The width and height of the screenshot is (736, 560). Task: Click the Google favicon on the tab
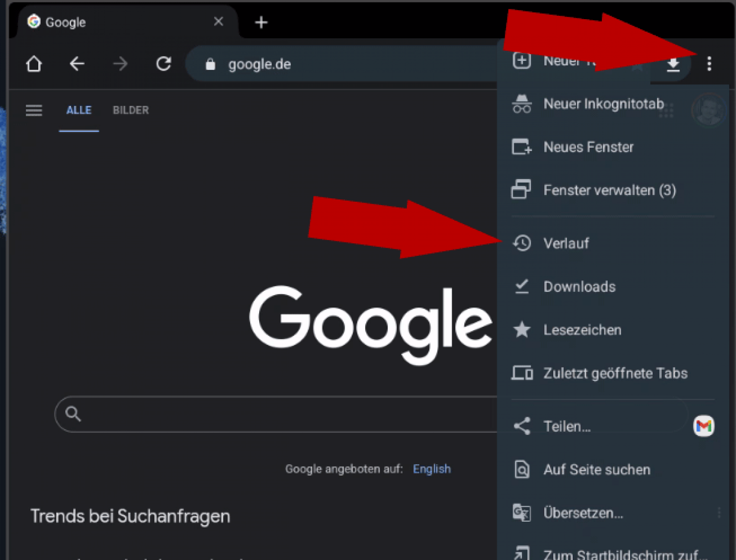(x=34, y=22)
